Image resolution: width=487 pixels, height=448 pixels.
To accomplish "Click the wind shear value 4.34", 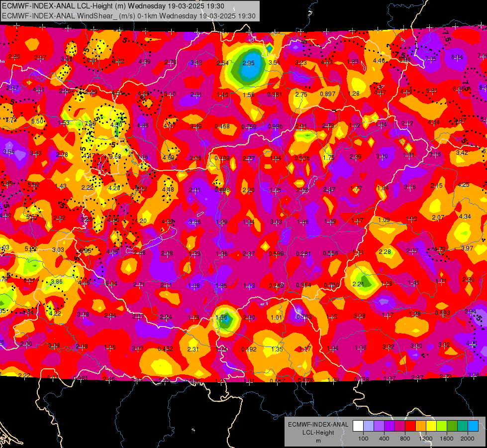I will [465, 216].
